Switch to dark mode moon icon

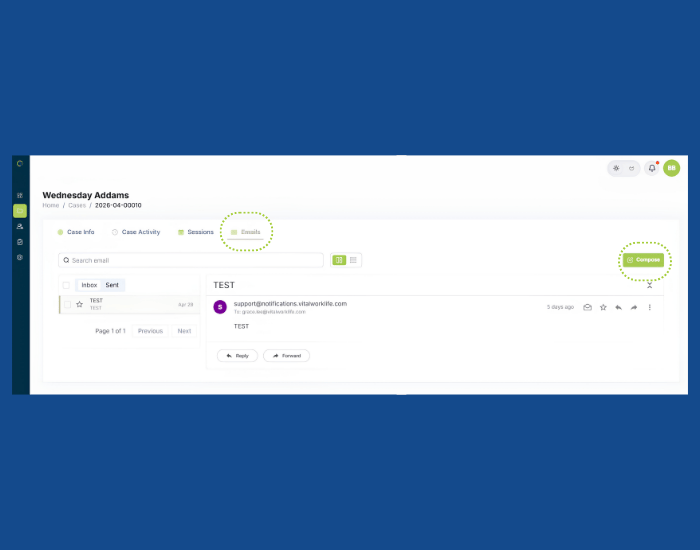(x=631, y=168)
